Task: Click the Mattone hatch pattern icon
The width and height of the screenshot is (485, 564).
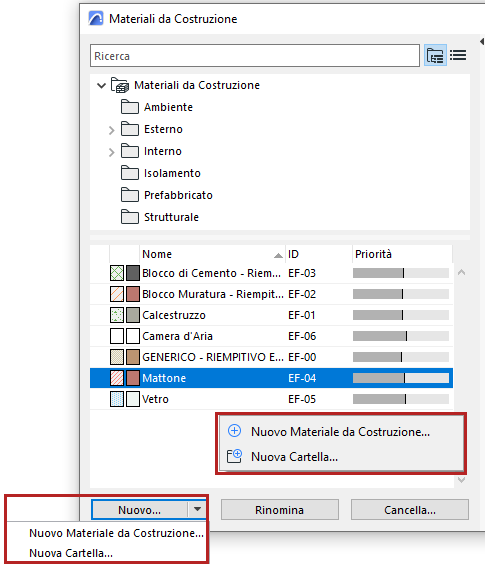Action: click(117, 378)
